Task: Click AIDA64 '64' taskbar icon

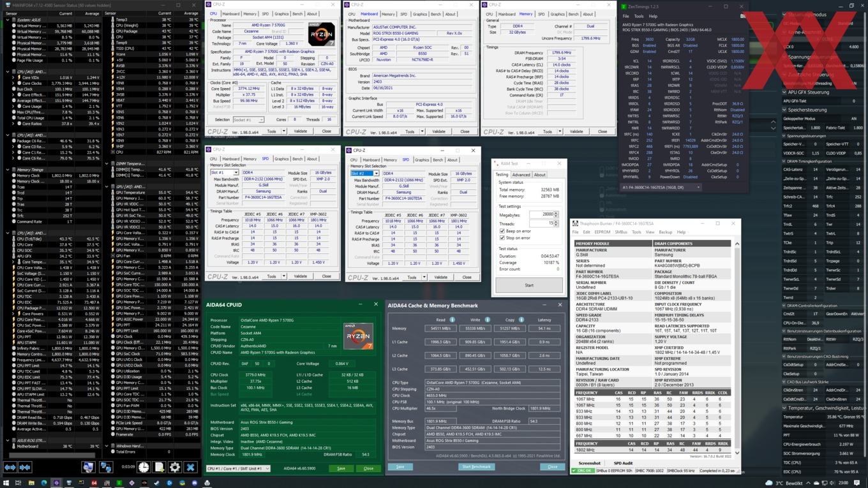Action: click(94, 483)
